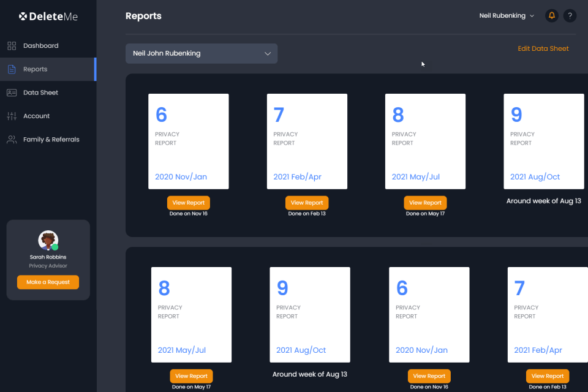The height and width of the screenshot is (392, 588).
Task: Open top row report 8 thumbnail
Action: (x=425, y=141)
